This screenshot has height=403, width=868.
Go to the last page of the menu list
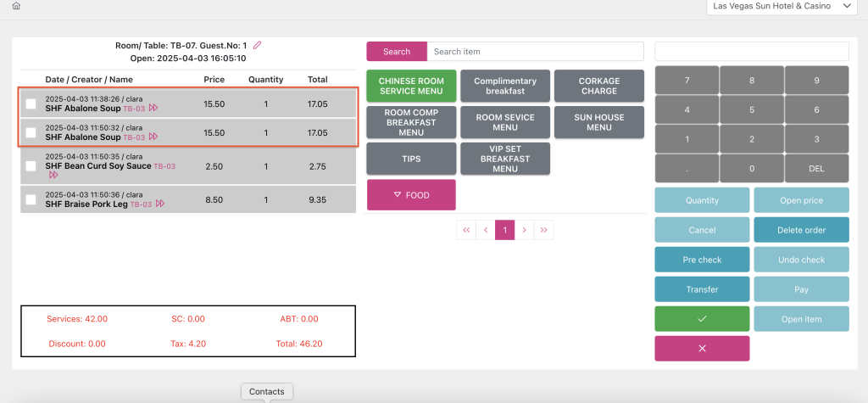pyautogui.click(x=544, y=230)
